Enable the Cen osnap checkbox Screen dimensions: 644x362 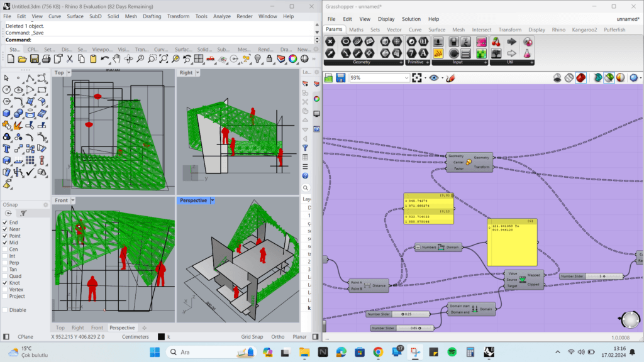(5, 249)
